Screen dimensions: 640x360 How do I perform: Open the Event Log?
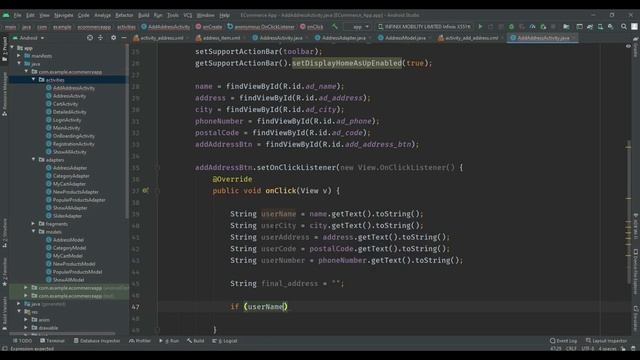(x=563, y=341)
